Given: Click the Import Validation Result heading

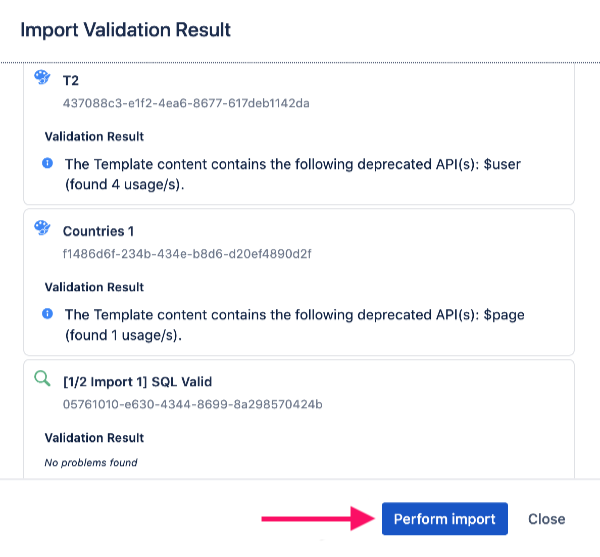Looking at the screenshot, I should coord(126,30).
